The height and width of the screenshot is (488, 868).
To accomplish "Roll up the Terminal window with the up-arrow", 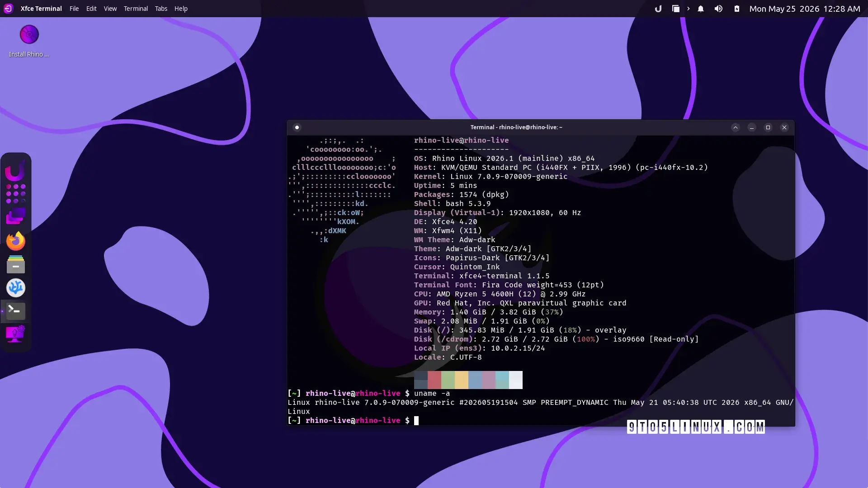I will pos(736,127).
